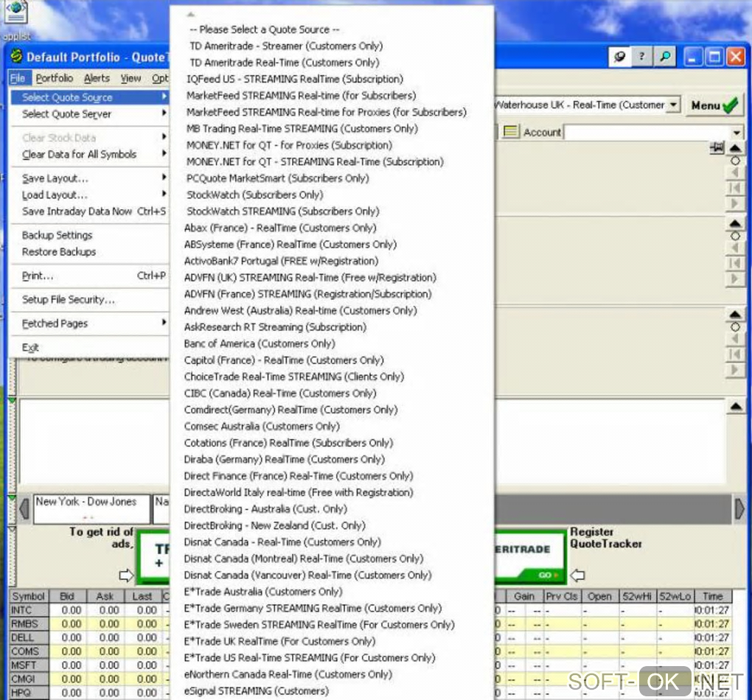The height and width of the screenshot is (700, 752).
Task: Click the circle icon in middle right panel
Action: pyautogui.click(x=735, y=236)
